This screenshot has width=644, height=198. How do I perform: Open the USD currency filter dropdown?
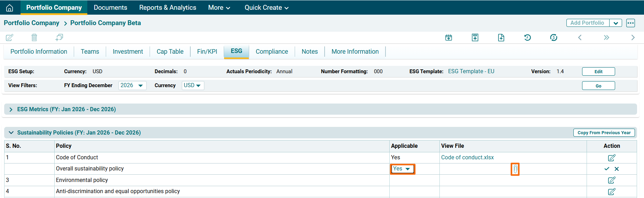tap(192, 85)
